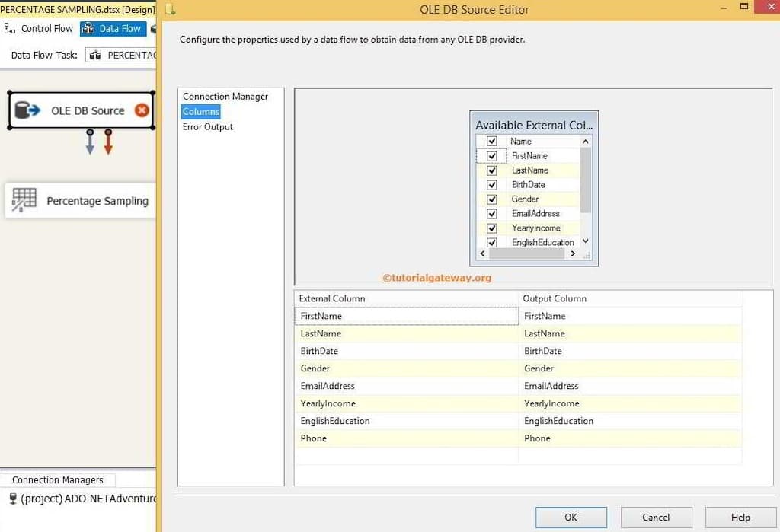780x532 pixels.
Task: Edit the Phone output column cell
Action: pyautogui.click(x=631, y=438)
